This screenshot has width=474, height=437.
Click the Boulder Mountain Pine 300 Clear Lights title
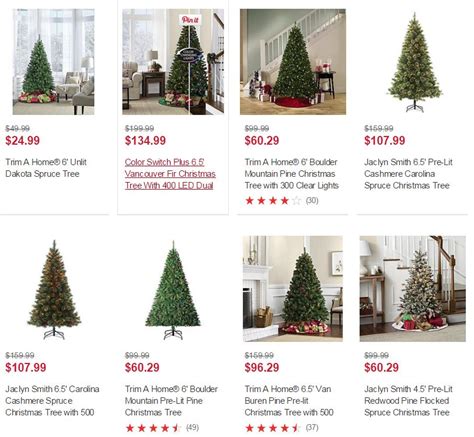[x=292, y=174]
